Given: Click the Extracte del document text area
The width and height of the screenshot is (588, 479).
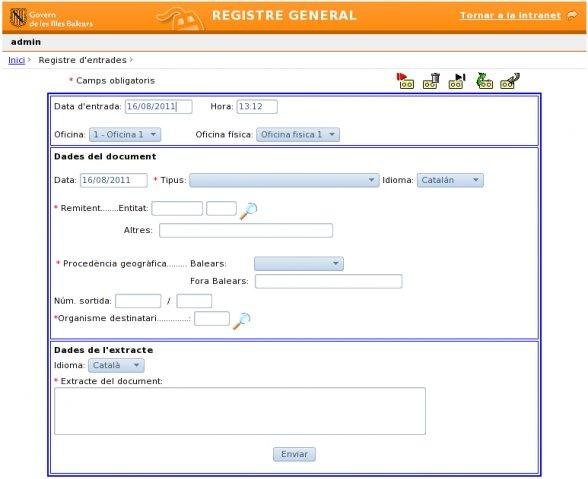Looking at the screenshot, I should 240,411.
